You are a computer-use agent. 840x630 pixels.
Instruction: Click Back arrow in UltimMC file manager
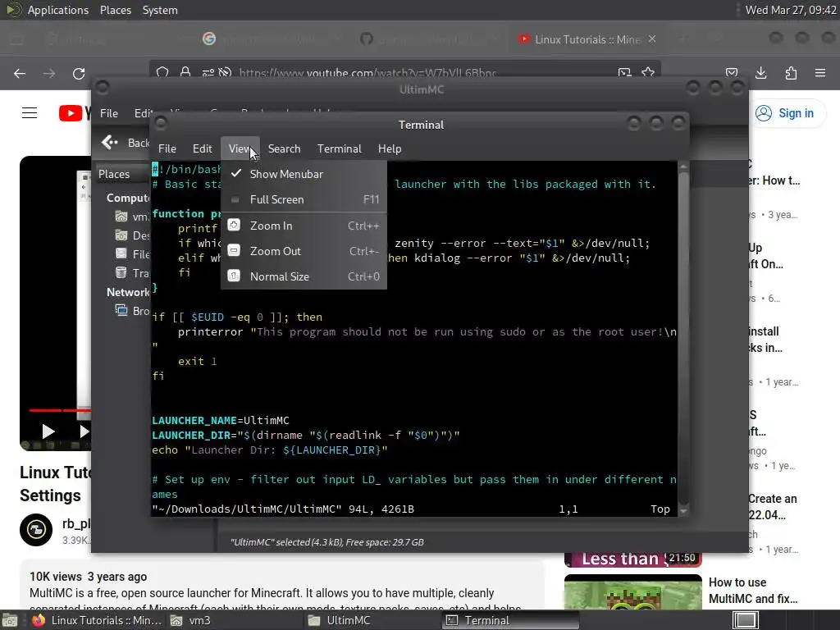110,142
